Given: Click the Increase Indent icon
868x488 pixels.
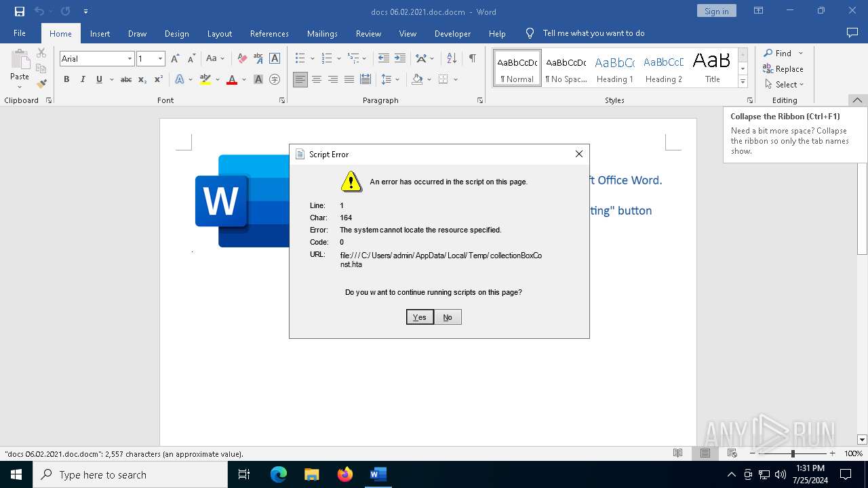Looking at the screenshot, I should 400,59.
